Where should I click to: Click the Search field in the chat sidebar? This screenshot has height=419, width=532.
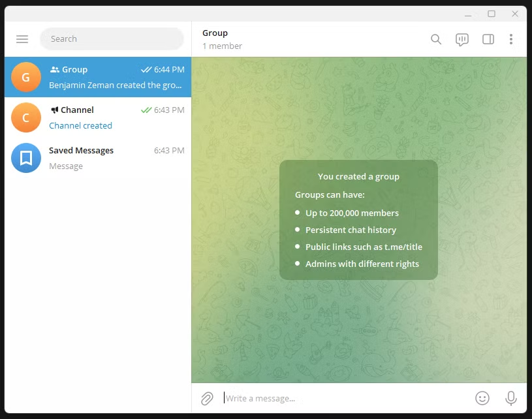click(112, 39)
